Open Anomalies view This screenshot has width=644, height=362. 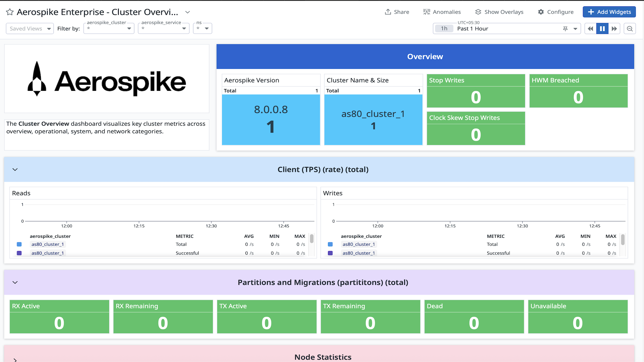[x=442, y=12]
